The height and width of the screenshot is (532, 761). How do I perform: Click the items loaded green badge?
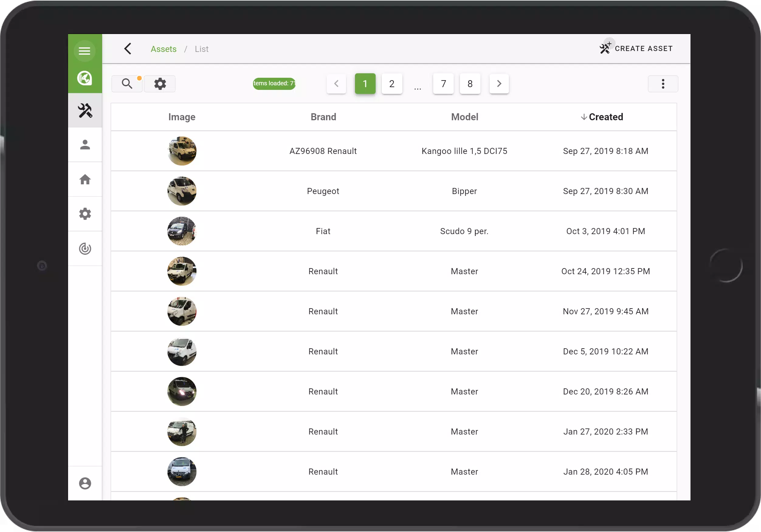(x=274, y=83)
